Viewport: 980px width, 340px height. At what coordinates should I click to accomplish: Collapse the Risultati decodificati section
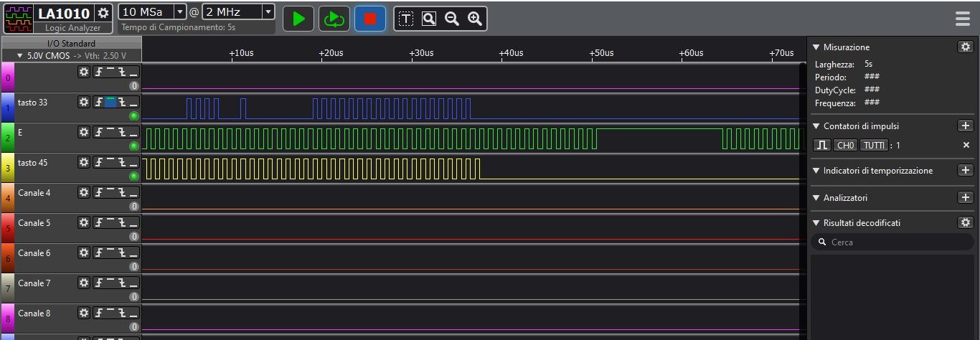tap(816, 223)
